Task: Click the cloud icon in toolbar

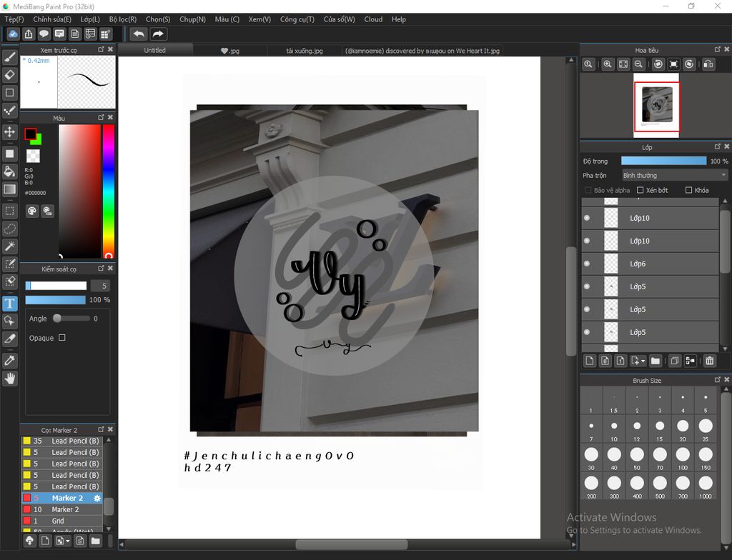Action: 13,34
